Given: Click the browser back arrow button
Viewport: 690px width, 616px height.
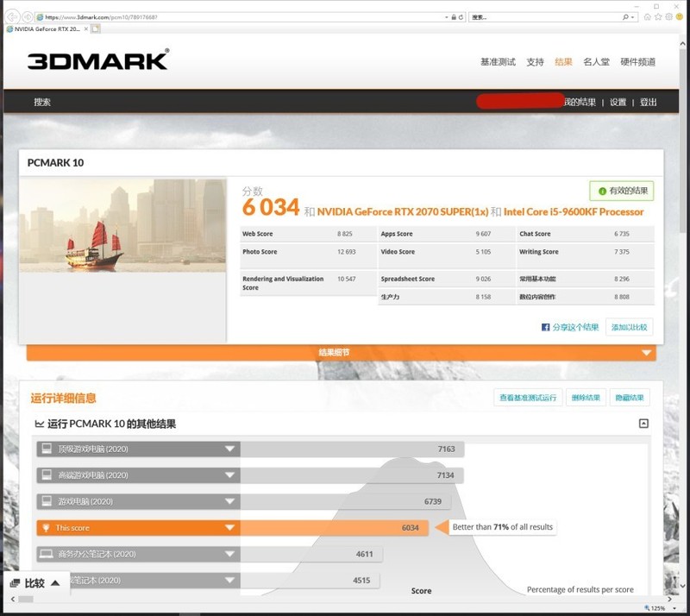Looking at the screenshot, I should click(12, 16).
